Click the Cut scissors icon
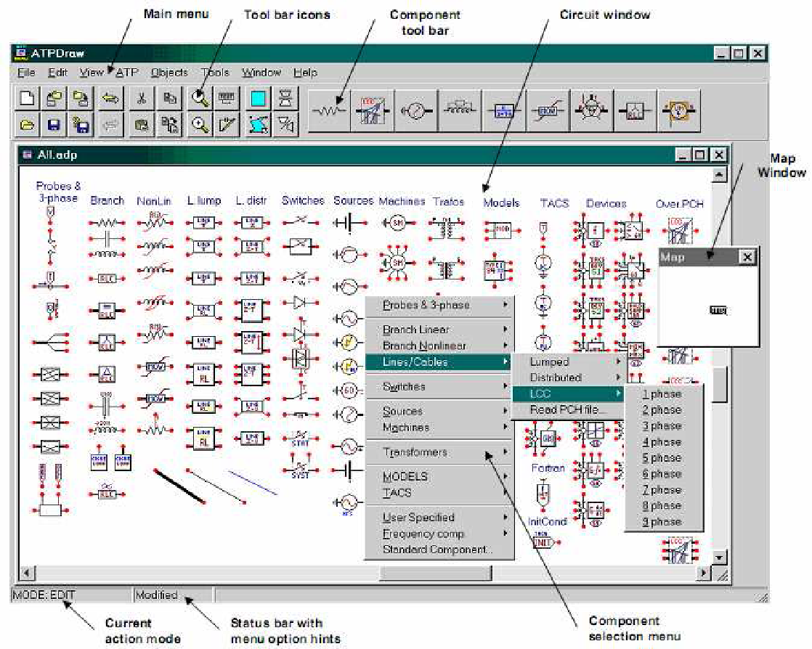This screenshot has height=649, width=812. click(x=142, y=99)
